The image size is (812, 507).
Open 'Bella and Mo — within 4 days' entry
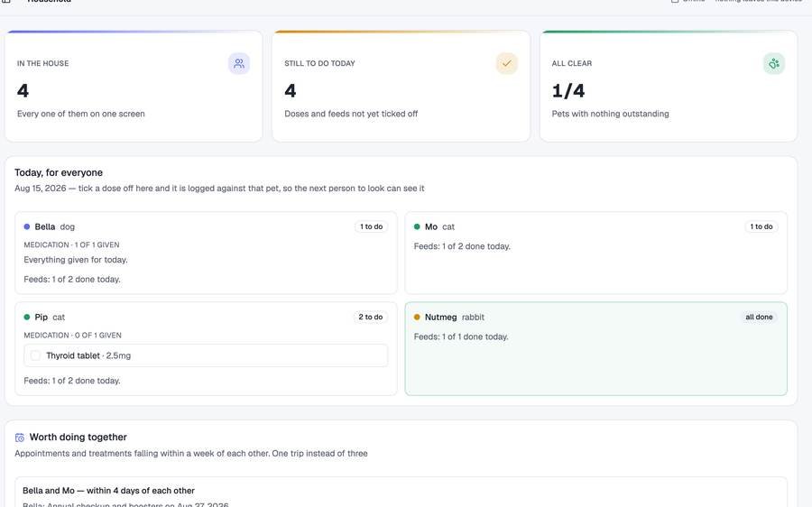coord(401,492)
